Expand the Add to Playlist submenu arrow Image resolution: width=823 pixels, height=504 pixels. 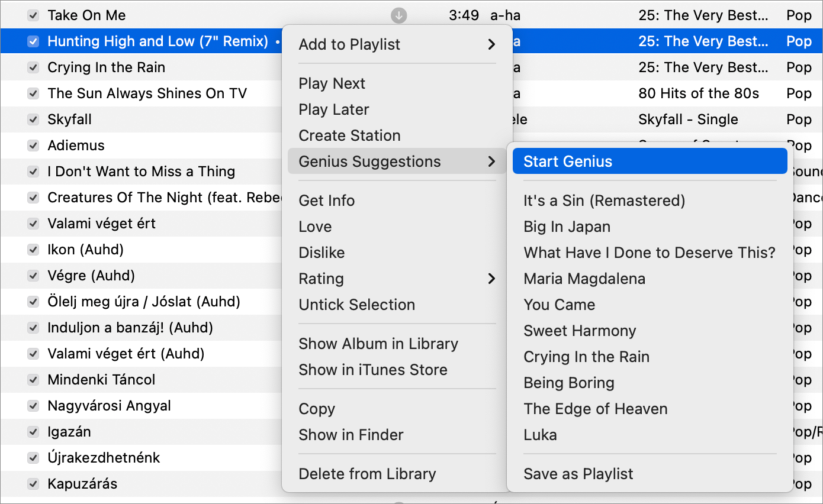click(491, 44)
